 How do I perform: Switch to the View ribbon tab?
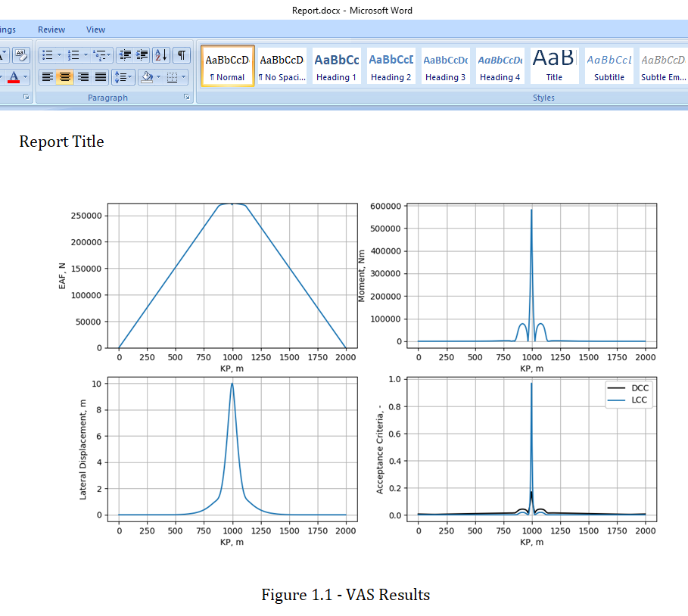click(95, 30)
